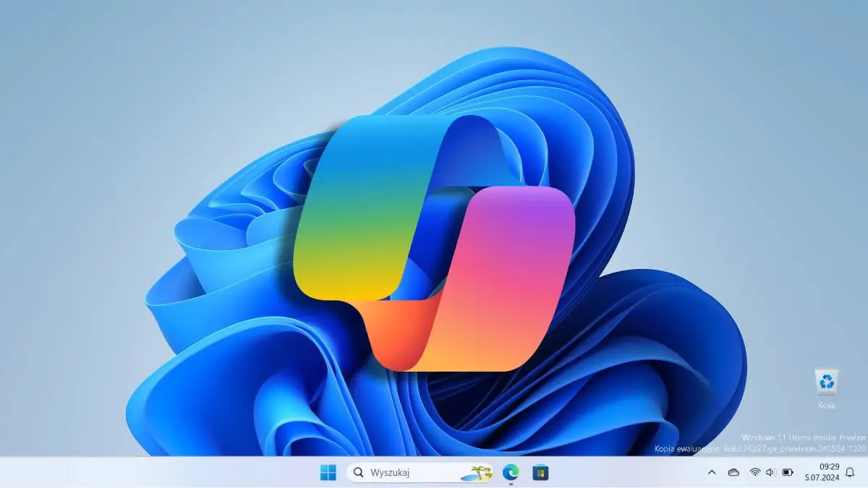Click the Wyszukaj search field
868x488 pixels.
(x=405, y=472)
